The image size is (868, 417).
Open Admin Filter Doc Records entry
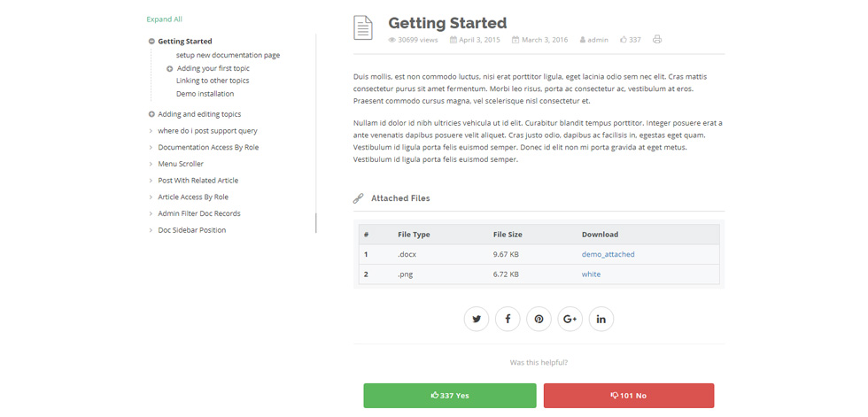199,213
